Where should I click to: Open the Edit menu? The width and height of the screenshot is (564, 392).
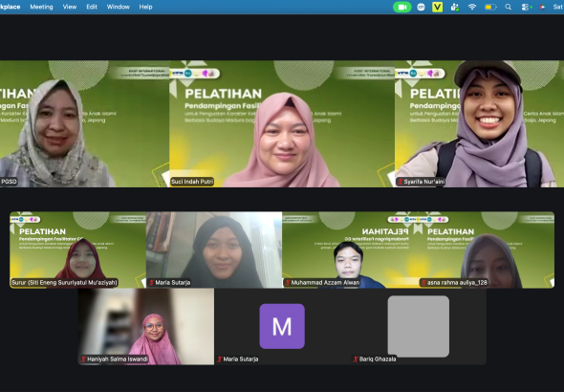tap(92, 7)
